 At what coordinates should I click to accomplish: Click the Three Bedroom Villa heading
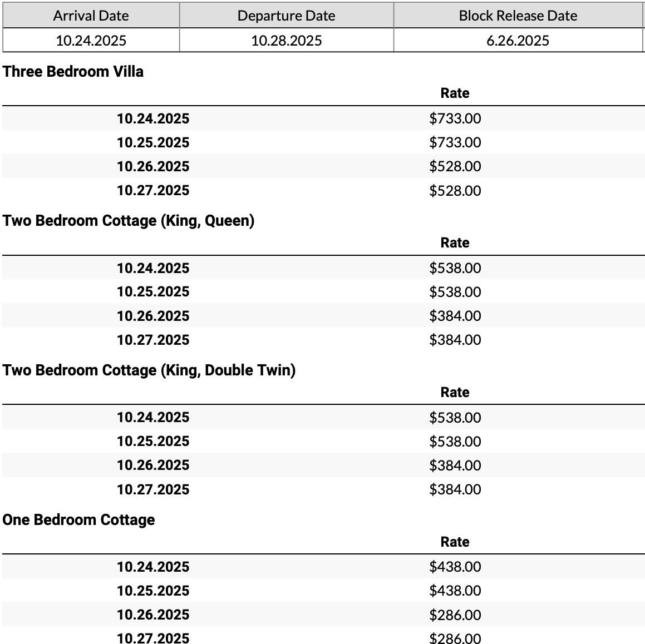pyautogui.click(x=73, y=72)
